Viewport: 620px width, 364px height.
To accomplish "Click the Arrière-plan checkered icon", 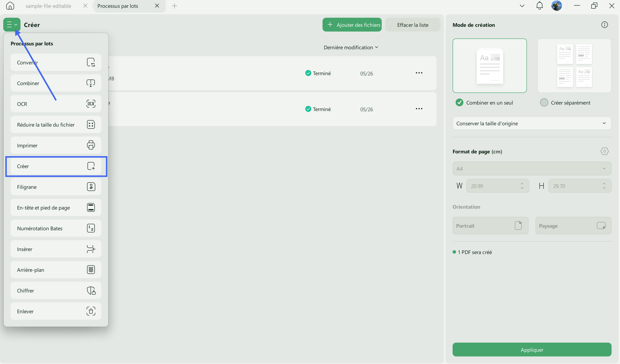I will click(x=91, y=270).
